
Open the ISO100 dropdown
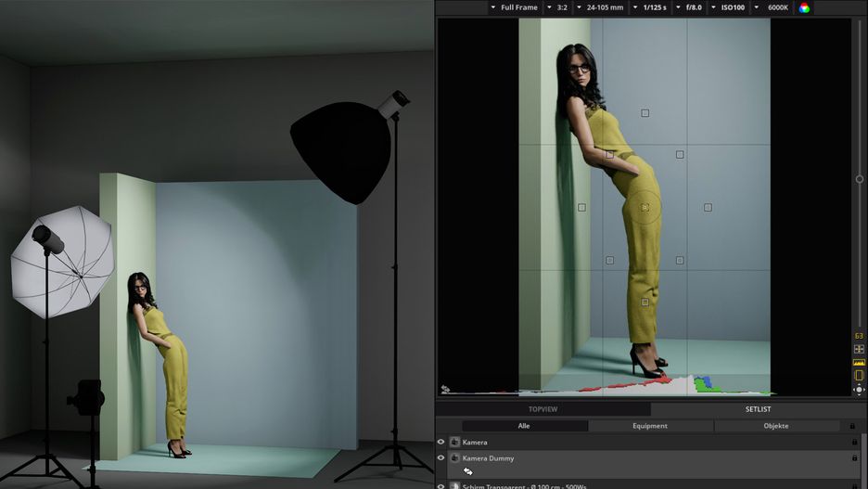(728, 7)
